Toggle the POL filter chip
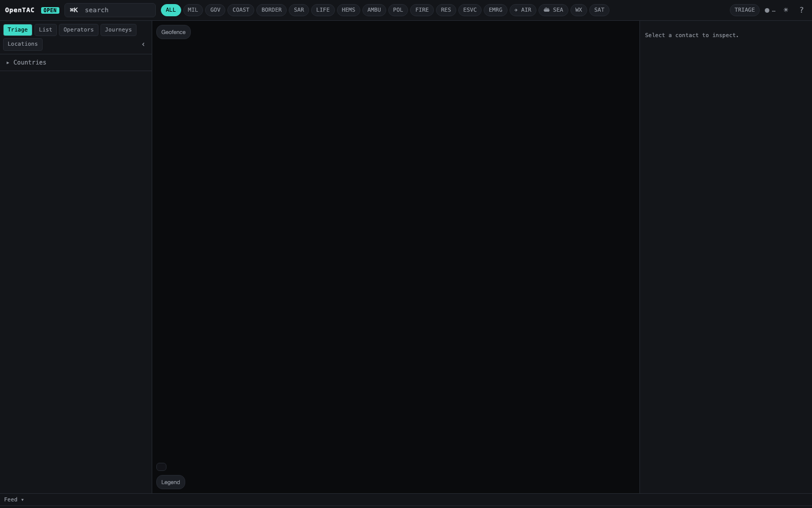The height and width of the screenshot is (508, 812). click(398, 10)
